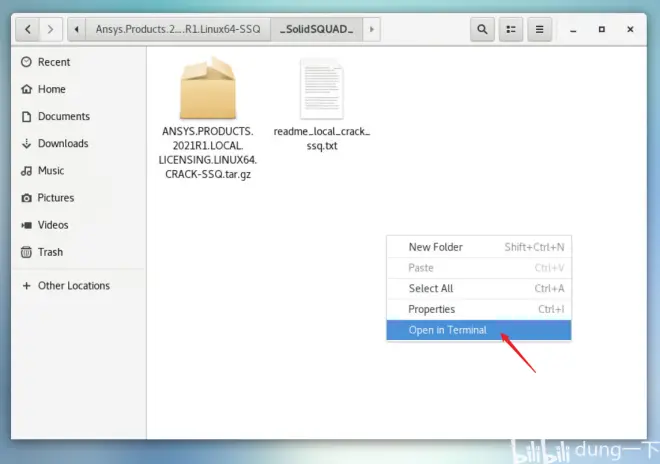The height and width of the screenshot is (464, 660).
Task: Choose Select All in the context menu
Action: (479, 288)
